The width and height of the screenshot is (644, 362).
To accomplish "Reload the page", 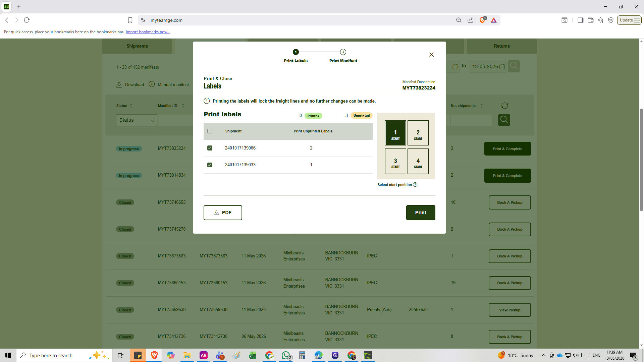I will [27, 20].
